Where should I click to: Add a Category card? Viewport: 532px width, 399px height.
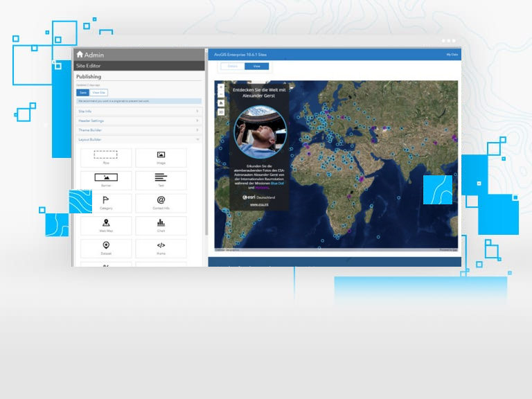click(x=106, y=203)
